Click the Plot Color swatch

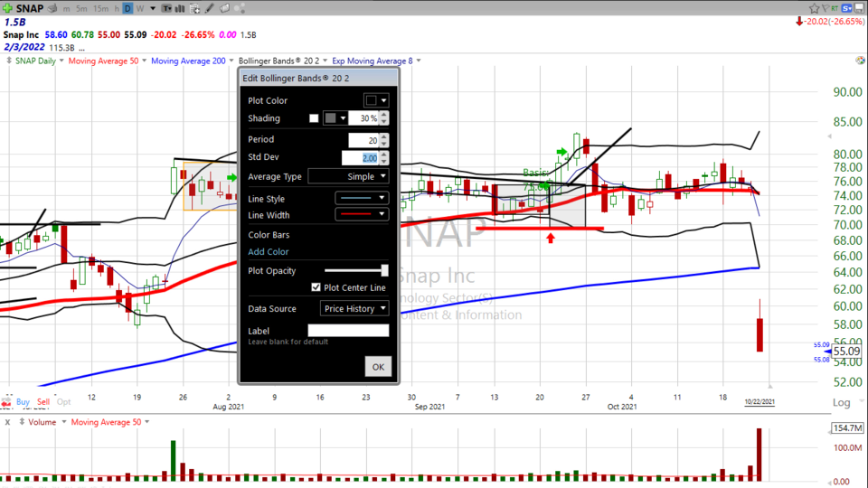click(371, 100)
